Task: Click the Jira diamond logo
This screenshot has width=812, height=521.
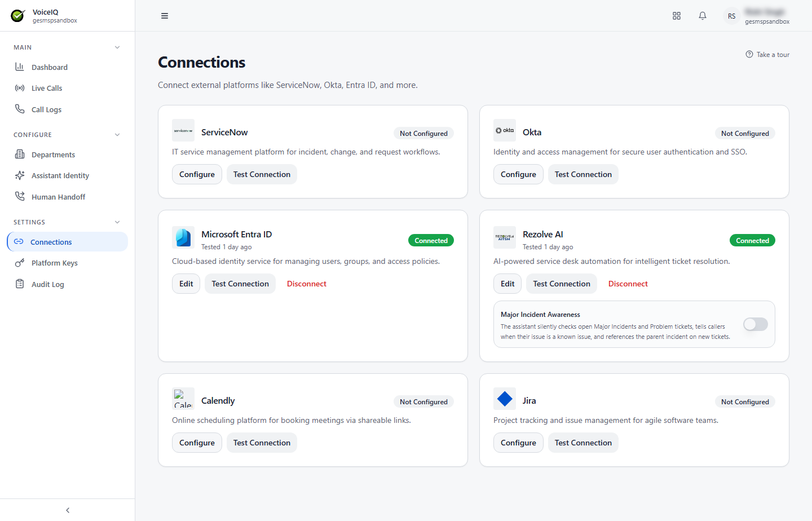Action: (505, 399)
